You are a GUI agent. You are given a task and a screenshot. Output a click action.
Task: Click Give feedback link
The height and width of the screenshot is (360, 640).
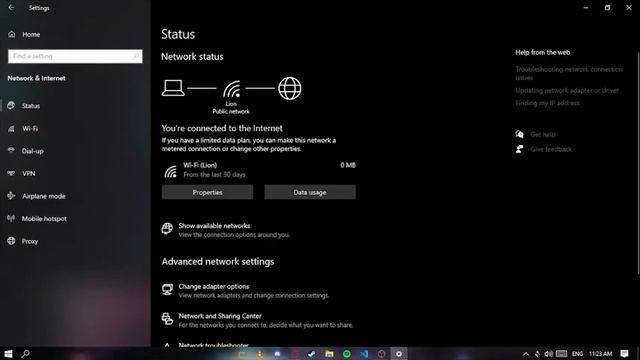pos(551,149)
